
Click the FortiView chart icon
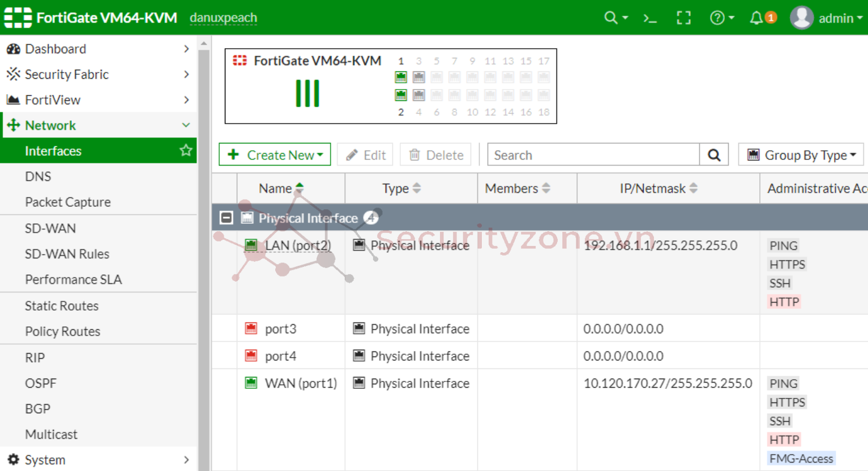13,100
